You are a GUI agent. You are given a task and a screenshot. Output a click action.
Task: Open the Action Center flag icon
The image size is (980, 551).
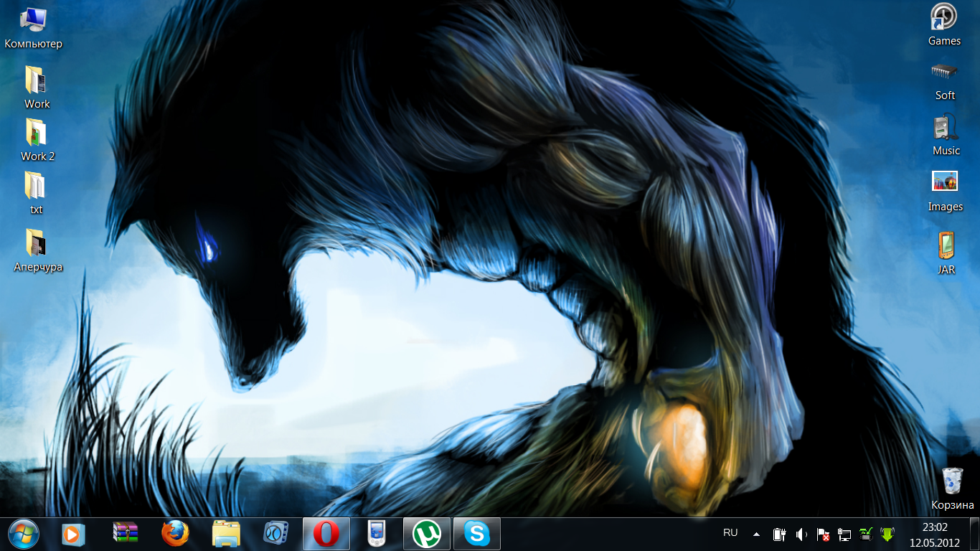823,534
